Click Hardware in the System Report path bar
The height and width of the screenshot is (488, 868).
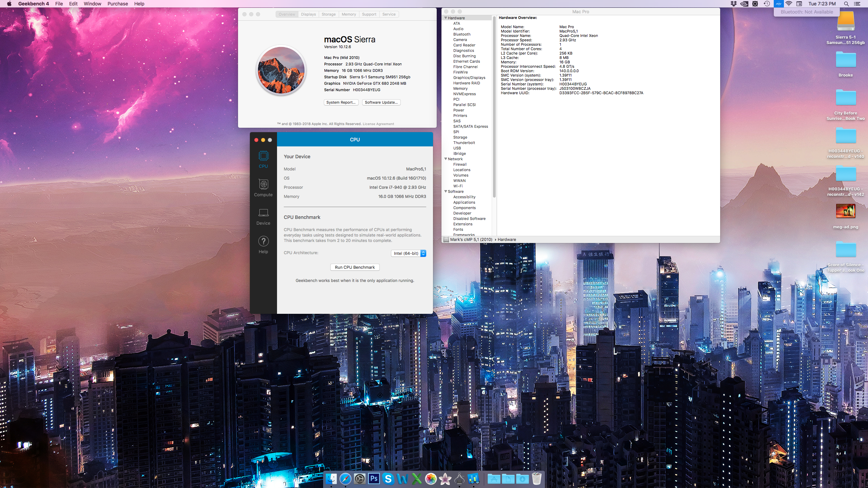coord(507,240)
